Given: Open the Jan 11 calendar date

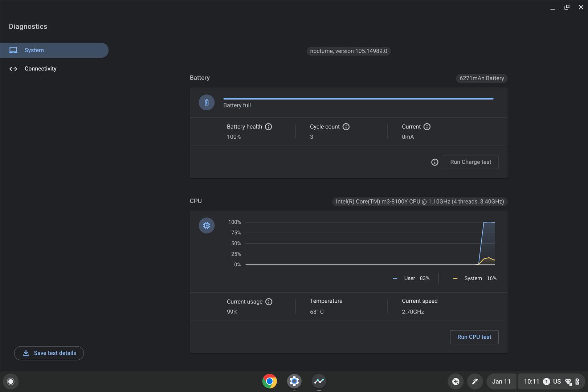Looking at the screenshot, I should [x=501, y=381].
